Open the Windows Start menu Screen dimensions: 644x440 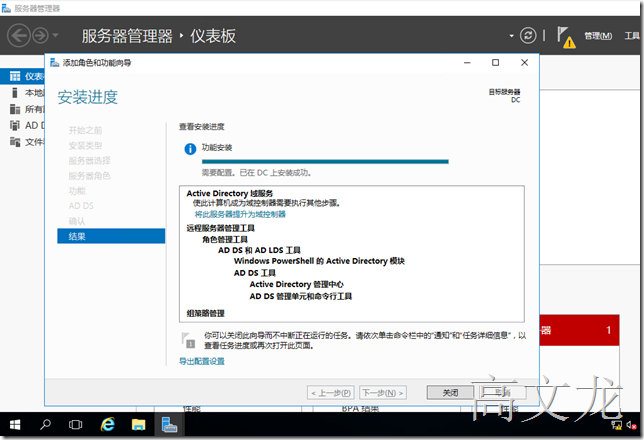pos(15,425)
